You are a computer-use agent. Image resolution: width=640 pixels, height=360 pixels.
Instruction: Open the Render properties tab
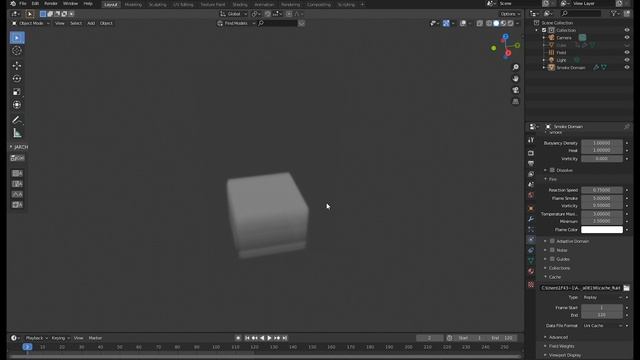pyautogui.click(x=531, y=153)
